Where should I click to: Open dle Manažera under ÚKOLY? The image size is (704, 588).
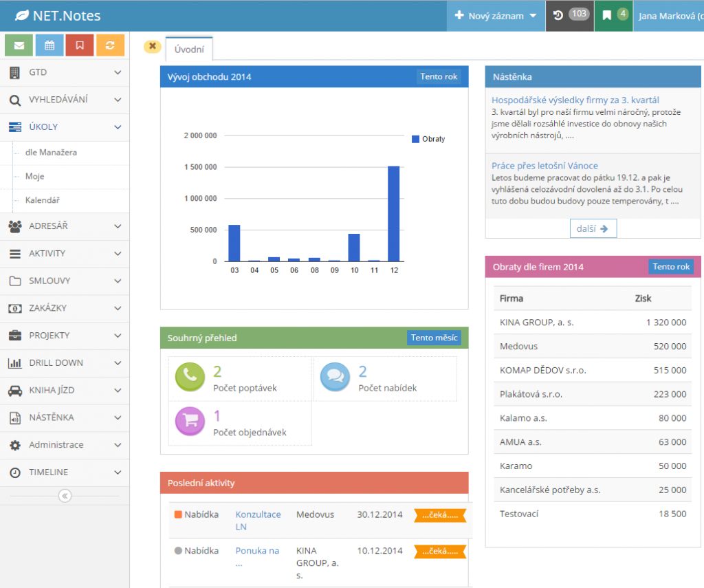[51, 153]
